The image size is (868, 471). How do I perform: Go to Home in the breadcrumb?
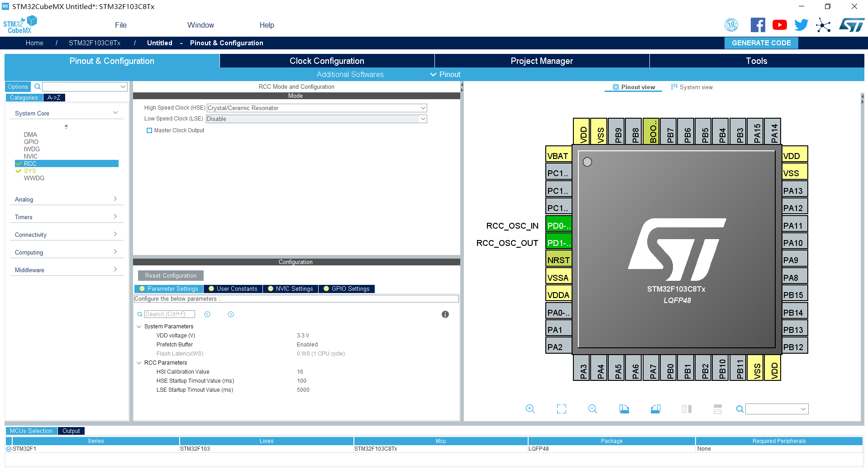(34, 43)
